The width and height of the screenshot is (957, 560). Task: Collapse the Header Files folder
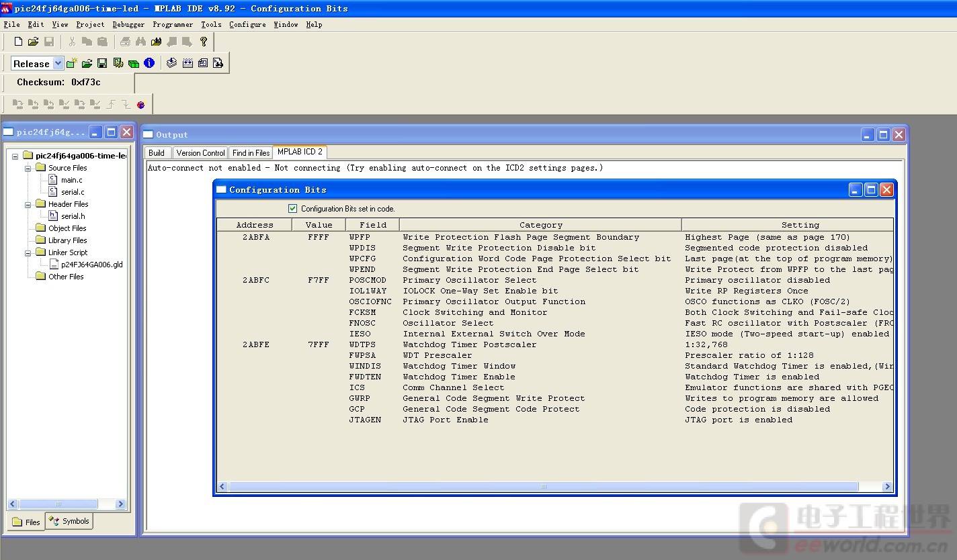[x=28, y=204]
